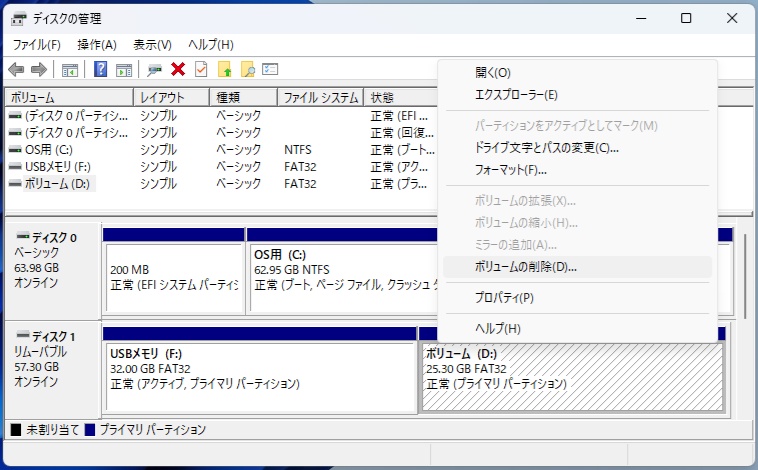This screenshot has height=470, width=758.
Task: Click the ディスク 0 disk label panel
Action: tap(53, 271)
